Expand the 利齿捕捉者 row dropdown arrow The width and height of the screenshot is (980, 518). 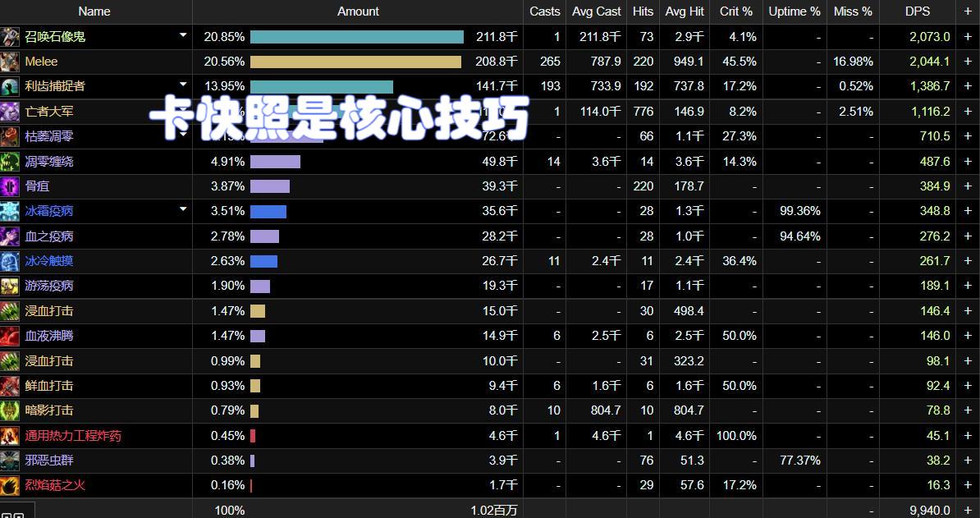(183, 85)
